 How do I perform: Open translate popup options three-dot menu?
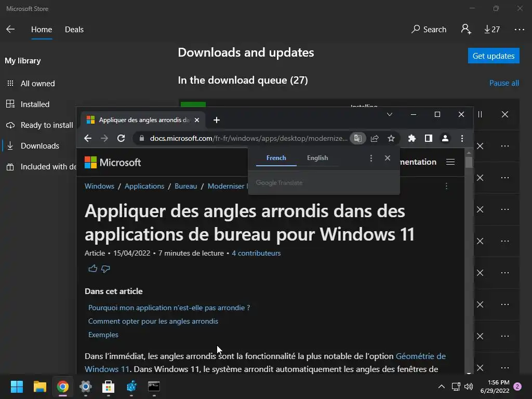tap(371, 158)
